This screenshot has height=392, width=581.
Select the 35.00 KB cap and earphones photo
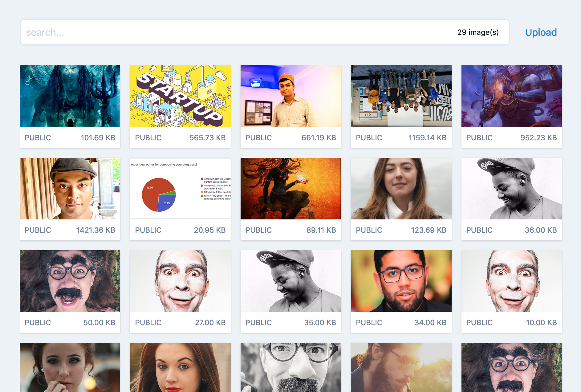click(291, 281)
